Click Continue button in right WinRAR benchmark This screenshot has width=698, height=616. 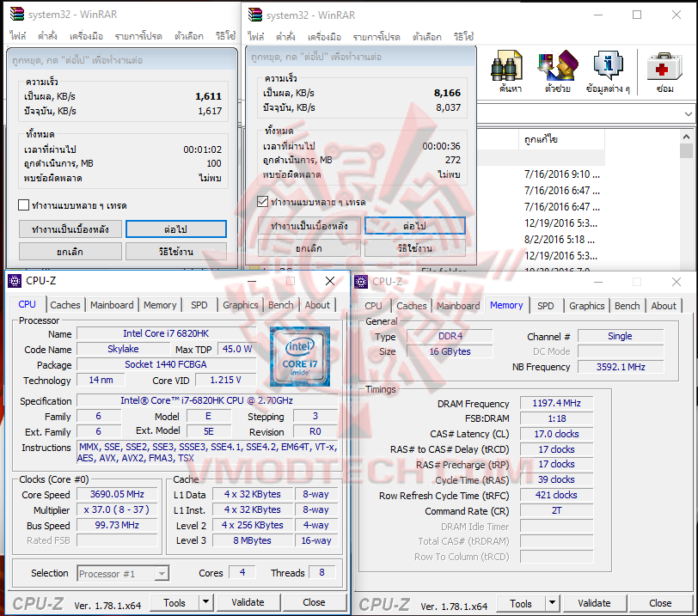(415, 226)
